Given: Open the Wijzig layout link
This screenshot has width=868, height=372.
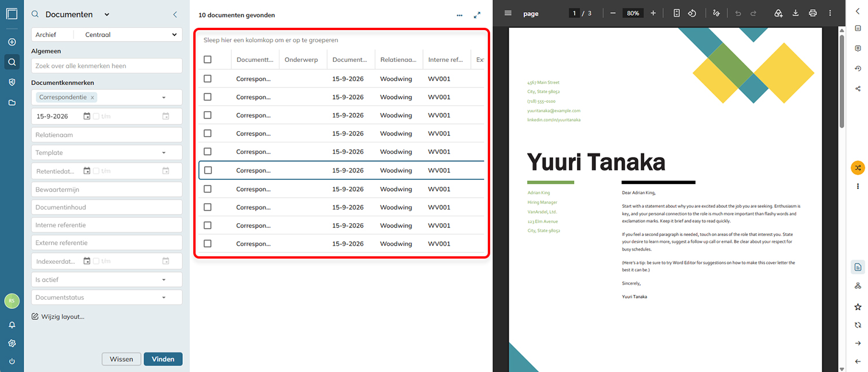Looking at the screenshot, I should pyautogui.click(x=58, y=316).
